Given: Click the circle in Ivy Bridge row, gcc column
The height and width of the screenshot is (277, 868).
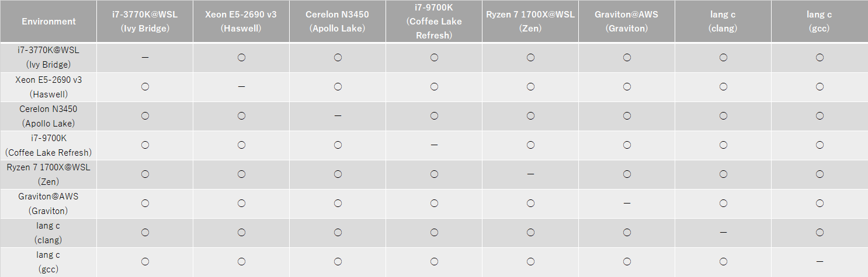Looking at the screenshot, I should click(820, 57).
